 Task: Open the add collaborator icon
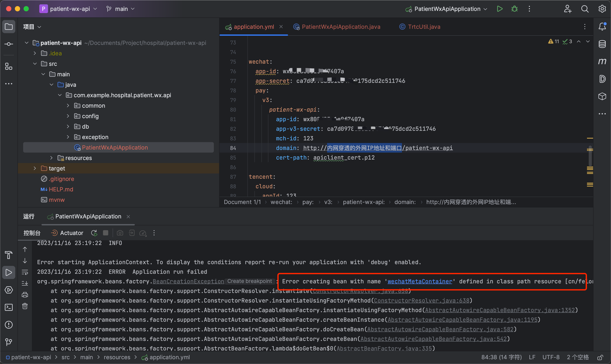point(568,9)
